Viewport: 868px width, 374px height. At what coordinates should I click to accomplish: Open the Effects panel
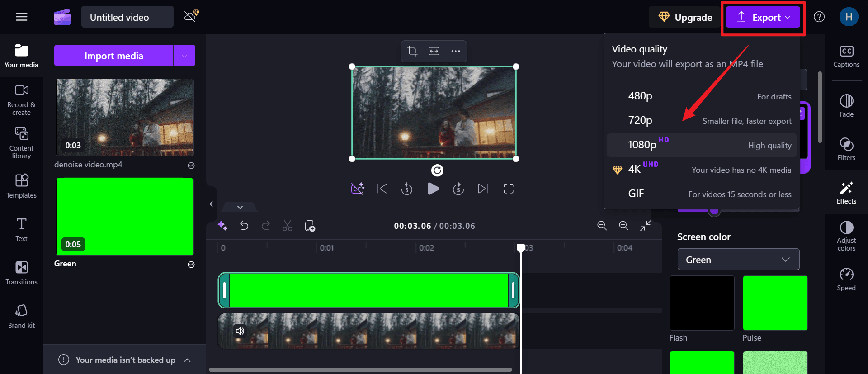(846, 193)
